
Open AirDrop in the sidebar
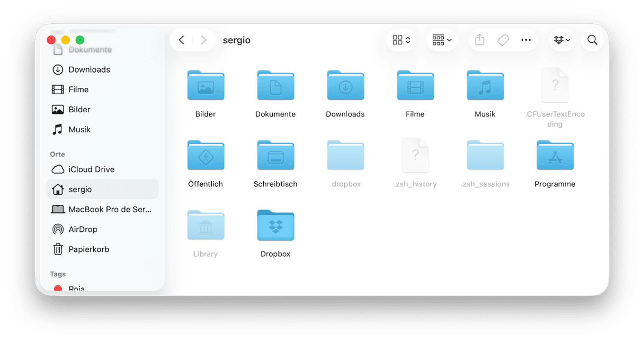[102, 229]
